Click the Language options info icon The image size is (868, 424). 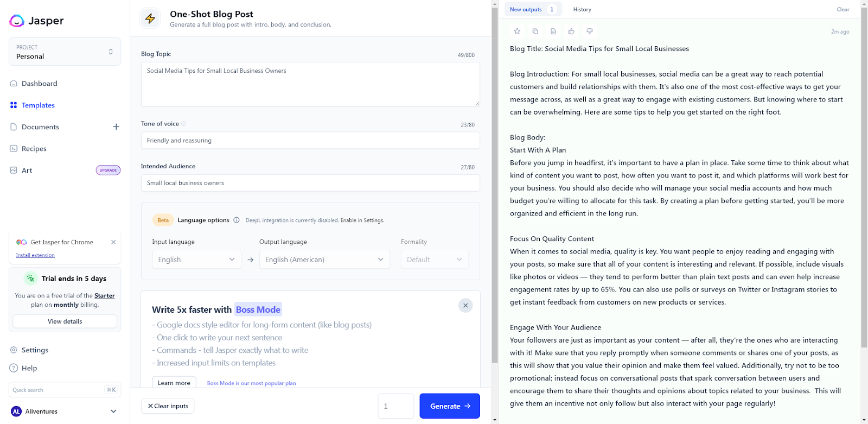pyautogui.click(x=237, y=220)
